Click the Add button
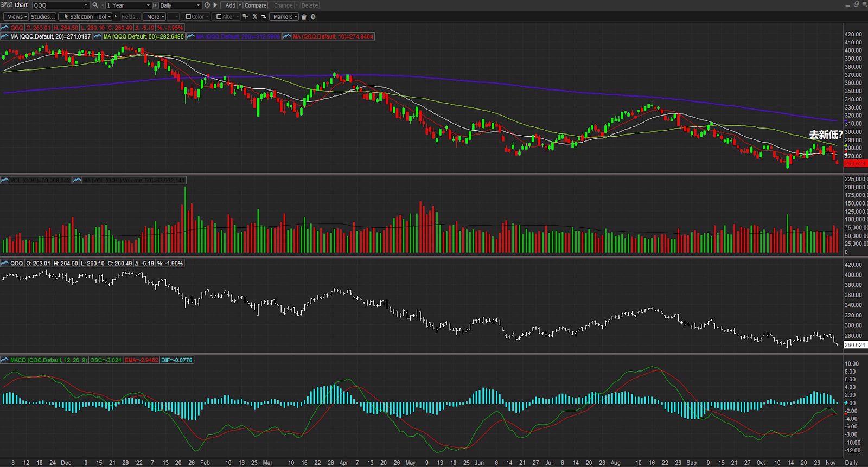Image resolution: width=868 pixels, height=467 pixels. pos(230,5)
